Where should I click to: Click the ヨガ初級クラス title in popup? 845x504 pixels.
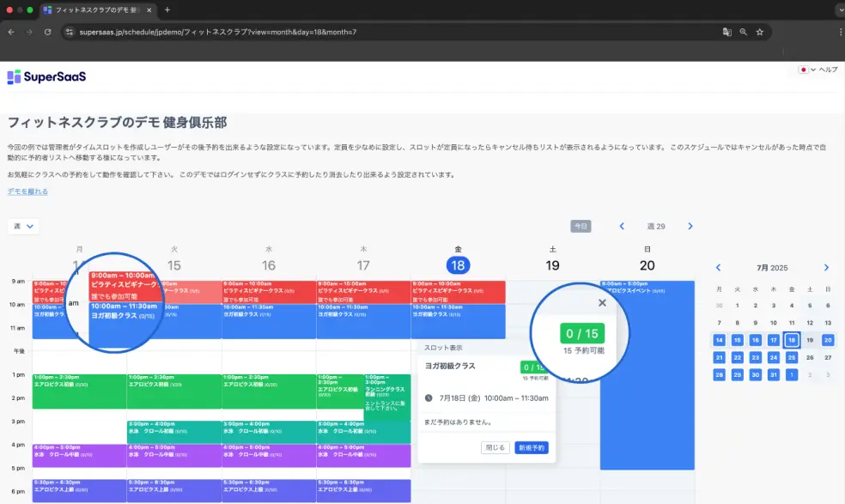[x=450, y=366]
